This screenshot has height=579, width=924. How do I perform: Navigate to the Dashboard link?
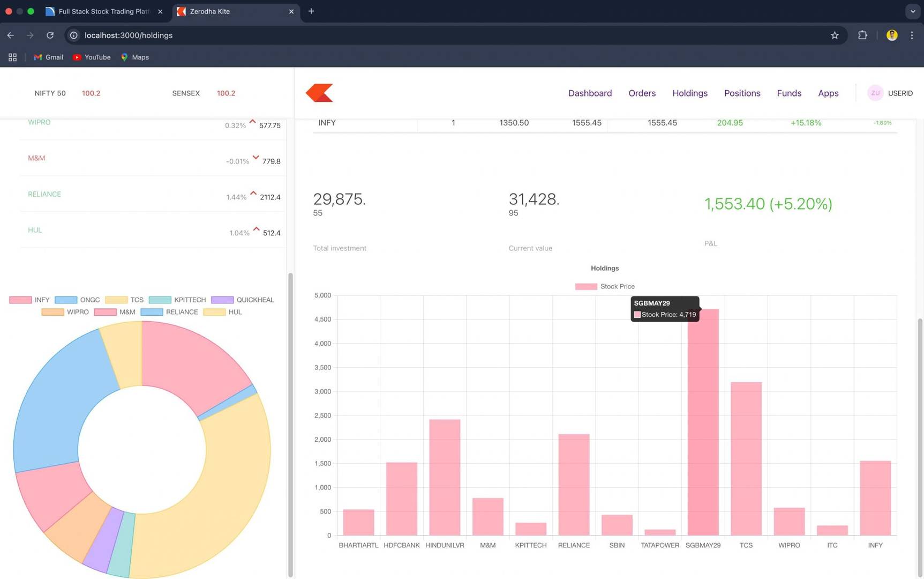[590, 93]
